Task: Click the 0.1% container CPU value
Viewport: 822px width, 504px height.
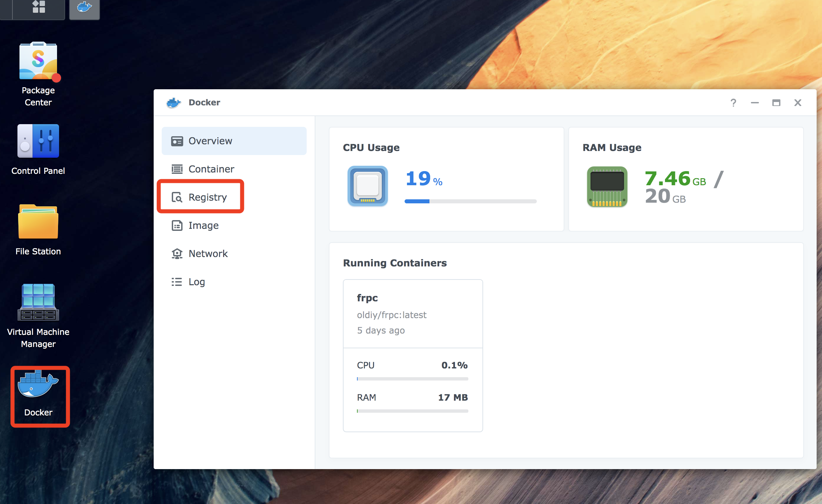Action: point(454,365)
